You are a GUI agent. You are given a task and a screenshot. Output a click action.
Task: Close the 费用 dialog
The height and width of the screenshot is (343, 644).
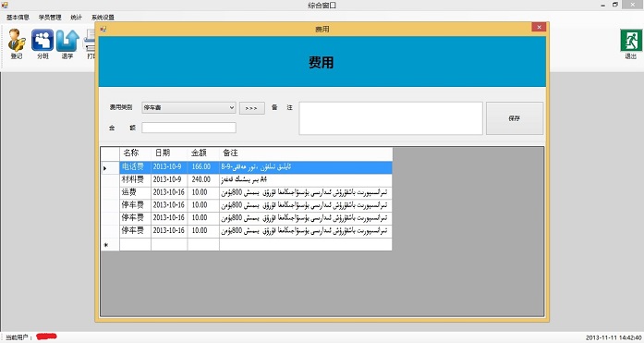(x=539, y=27)
